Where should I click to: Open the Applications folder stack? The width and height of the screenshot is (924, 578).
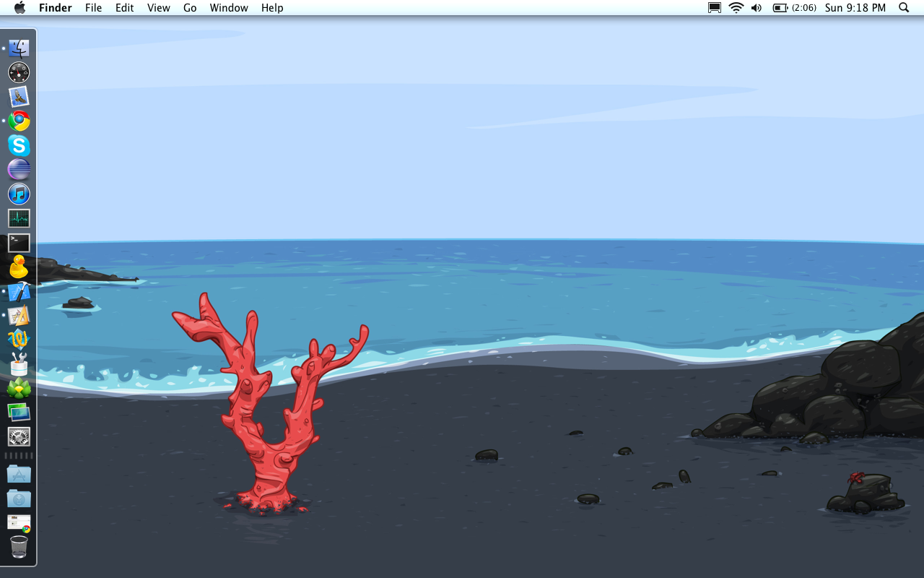coord(19,474)
